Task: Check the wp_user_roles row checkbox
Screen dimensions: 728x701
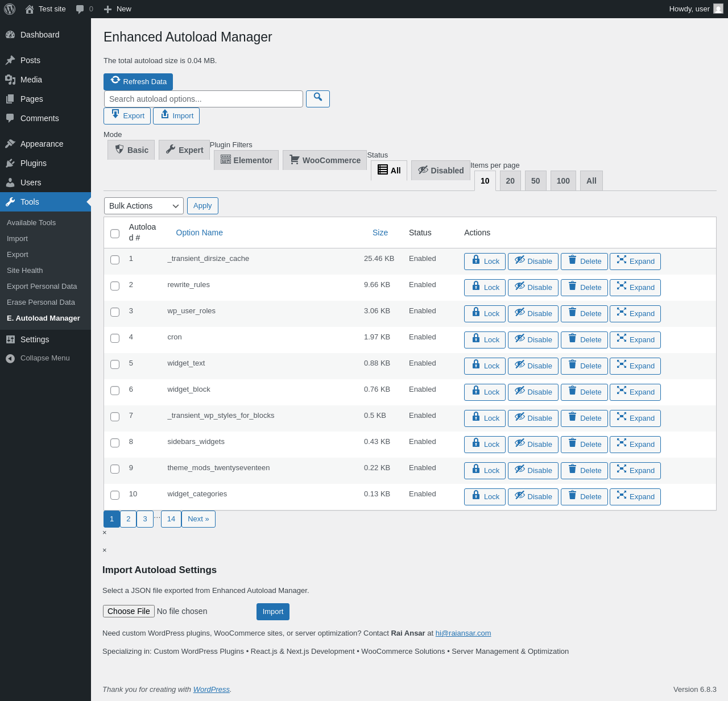Action: [115, 312]
